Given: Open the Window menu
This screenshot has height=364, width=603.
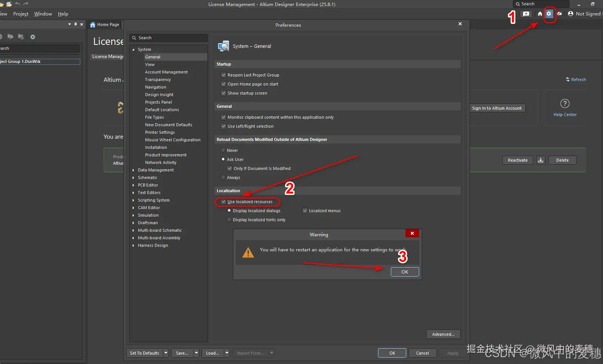Looking at the screenshot, I should coord(43,14).
